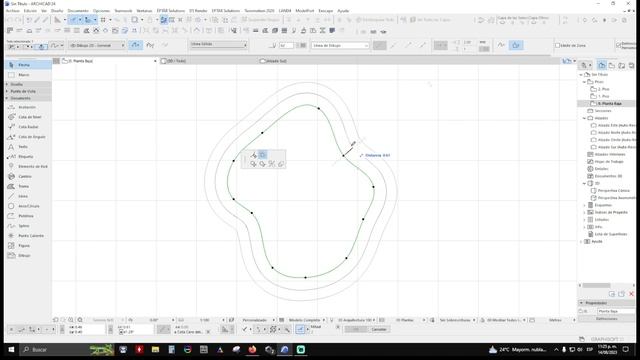This screenshot has height=360, width=640.
Task: Open Lista de Superficies in navigator
Action: pos(611,234)
